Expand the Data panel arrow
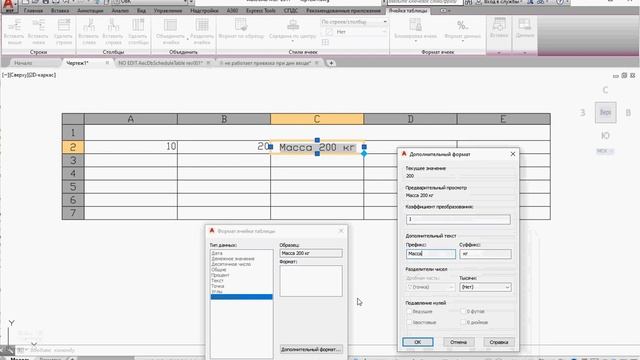 click(524, 52)
